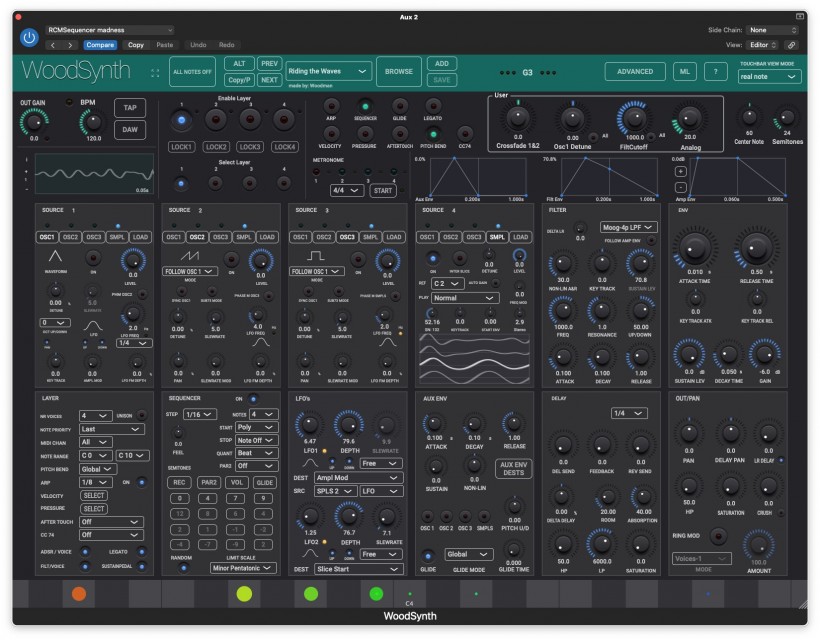The height and width of the screenshot is (640, 820).
Task: Select the triangle waveform icon in Source 1
Action: [x=53, y=257]
